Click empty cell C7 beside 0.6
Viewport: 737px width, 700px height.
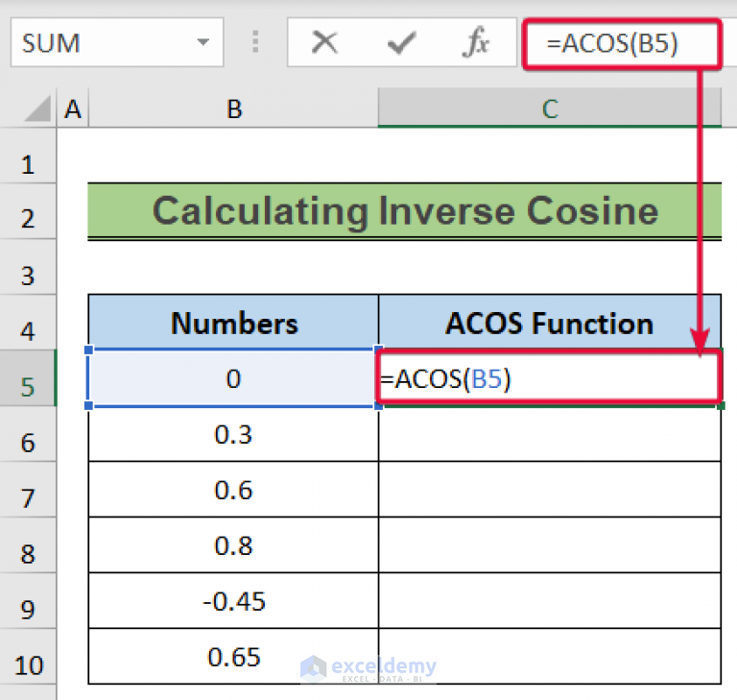[x=550, y=490]
